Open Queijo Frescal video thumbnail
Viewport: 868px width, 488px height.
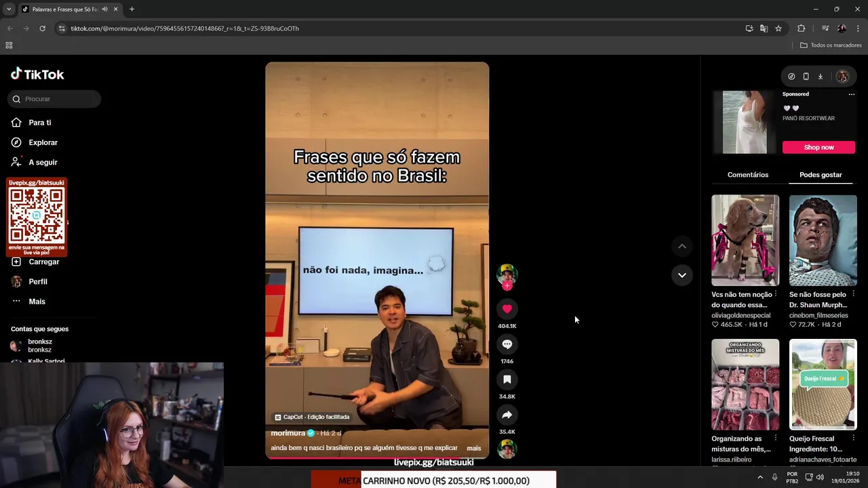coord(823,384)
